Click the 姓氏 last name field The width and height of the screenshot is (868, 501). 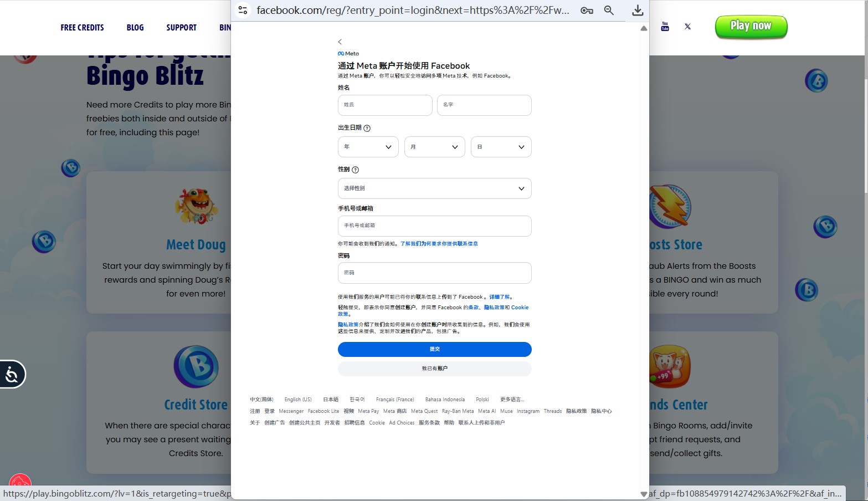pyautogui.click(x=385, y=105)
